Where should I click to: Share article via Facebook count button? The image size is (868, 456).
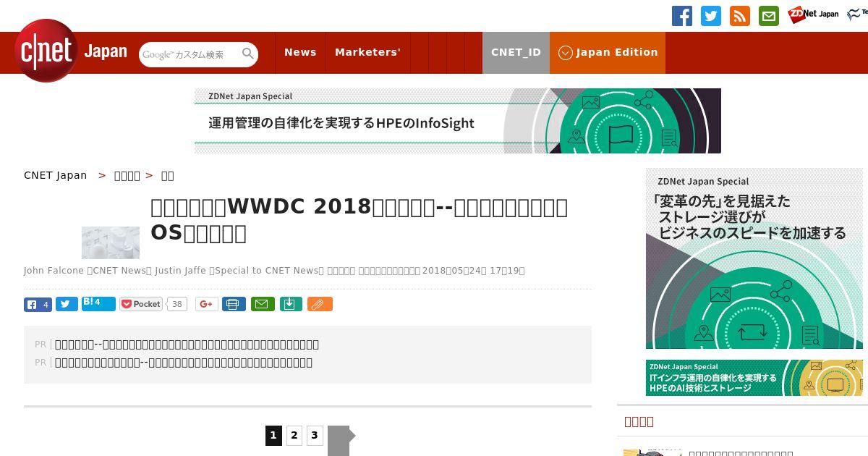tap(38, 305)
